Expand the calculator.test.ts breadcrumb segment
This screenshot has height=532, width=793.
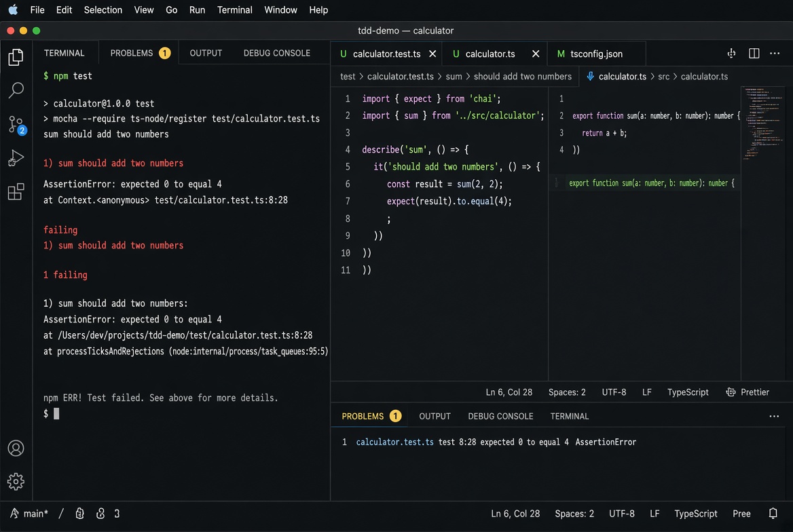tap(400, 77)
